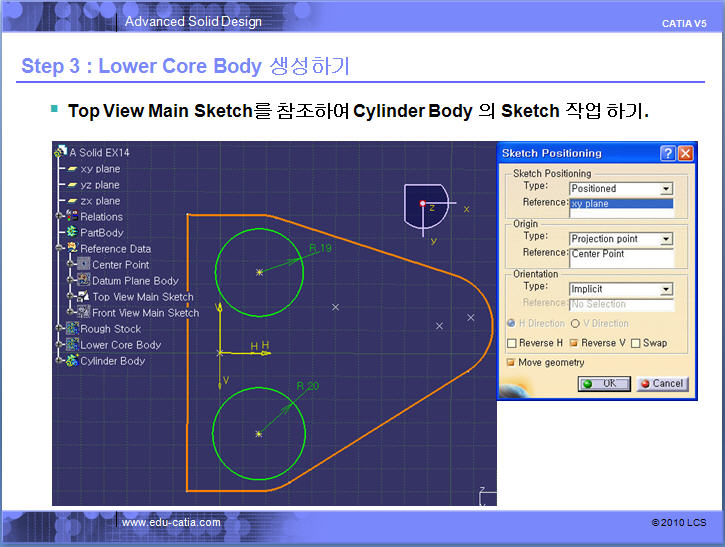Select Top View Main Sketch tree label
Image resolution: width=725 pixels, height=547 pixels.
143,297
